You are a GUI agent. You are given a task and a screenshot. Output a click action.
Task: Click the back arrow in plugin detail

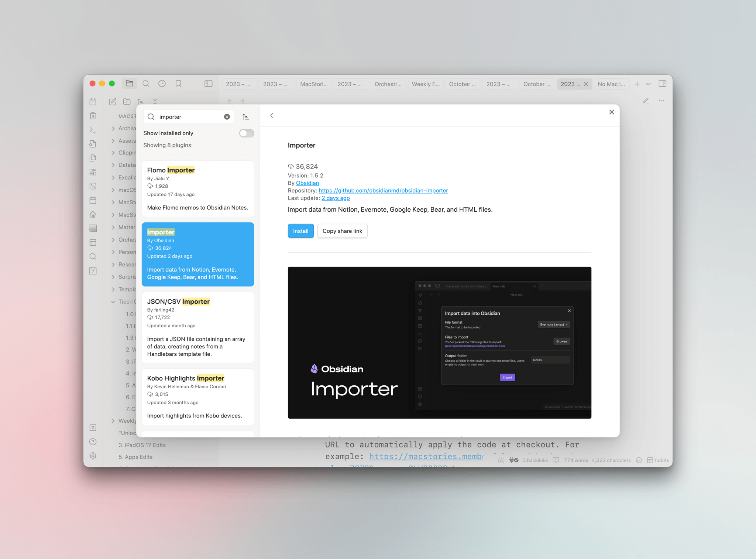pyautogui.click(x=272, y=116)
